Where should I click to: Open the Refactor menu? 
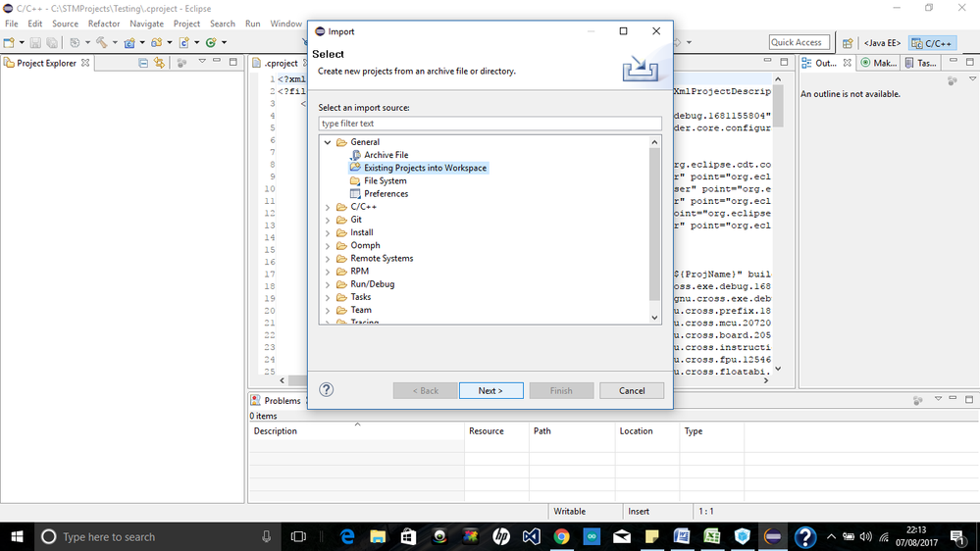coord(104,24)
